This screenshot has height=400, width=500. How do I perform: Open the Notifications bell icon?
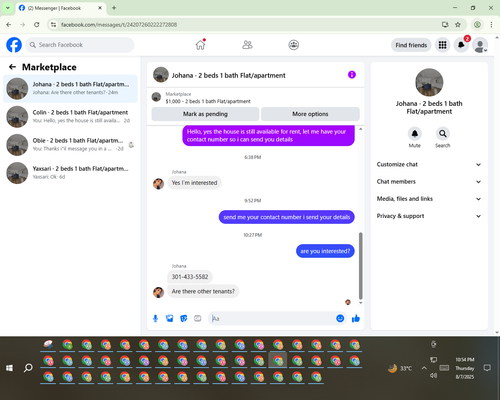461,45
